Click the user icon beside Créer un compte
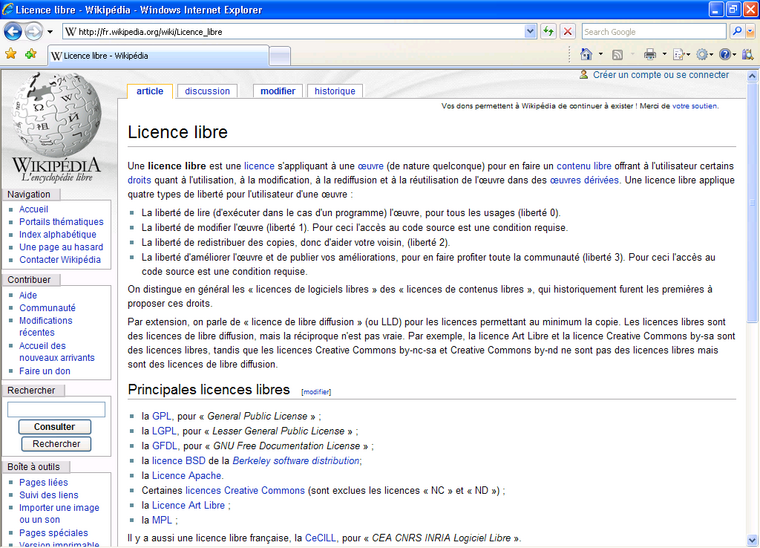Image resolution: width=760 pixels, height=548 pixels. [584, 75]
